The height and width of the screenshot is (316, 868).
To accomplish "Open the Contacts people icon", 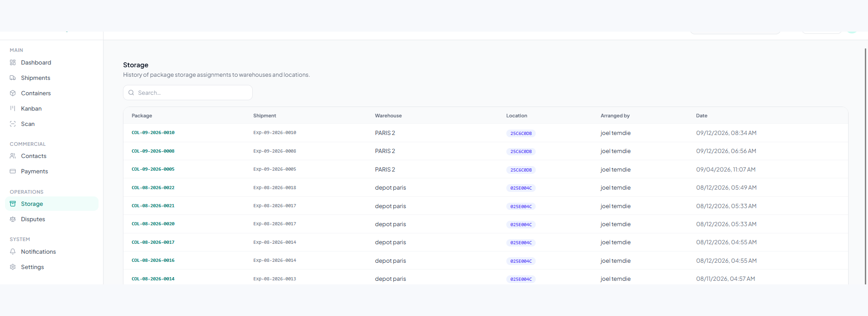I will 13,156.
